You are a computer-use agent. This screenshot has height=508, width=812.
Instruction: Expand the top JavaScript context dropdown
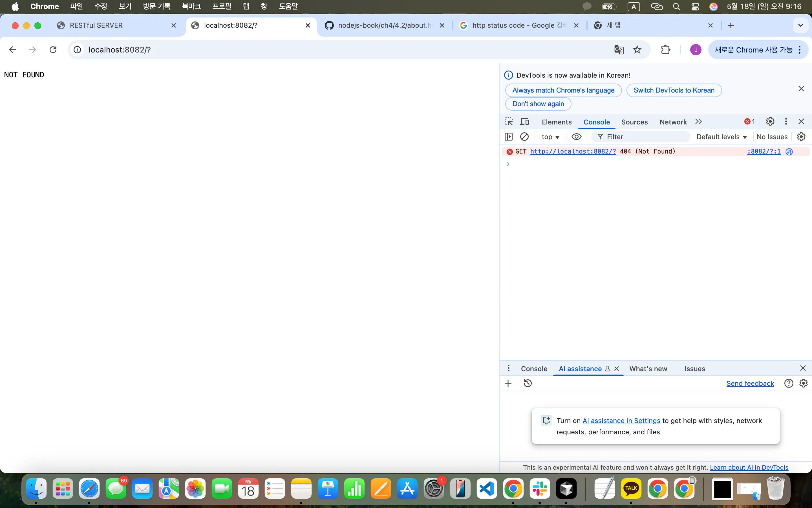tap(550, 137)
